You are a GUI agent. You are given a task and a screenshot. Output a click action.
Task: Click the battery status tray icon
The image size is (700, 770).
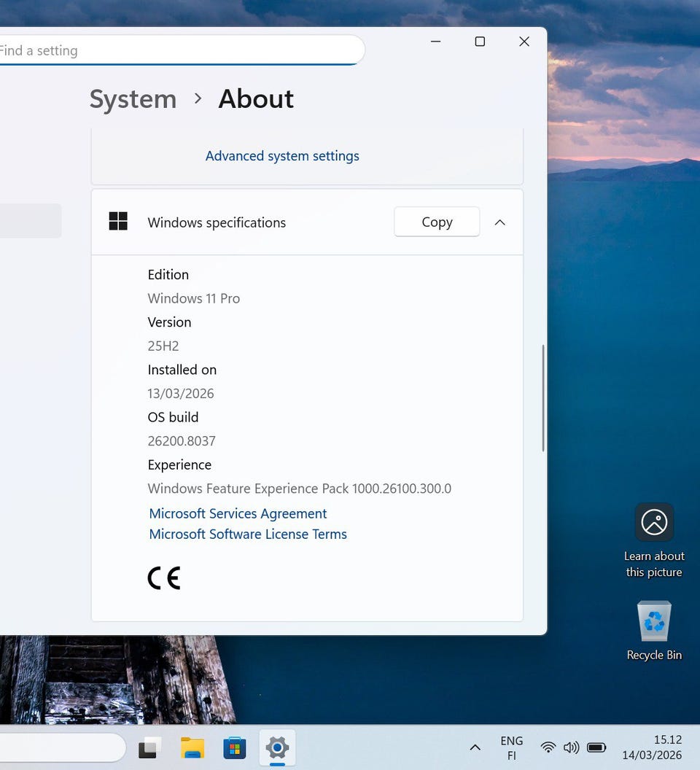pos(596,747)
